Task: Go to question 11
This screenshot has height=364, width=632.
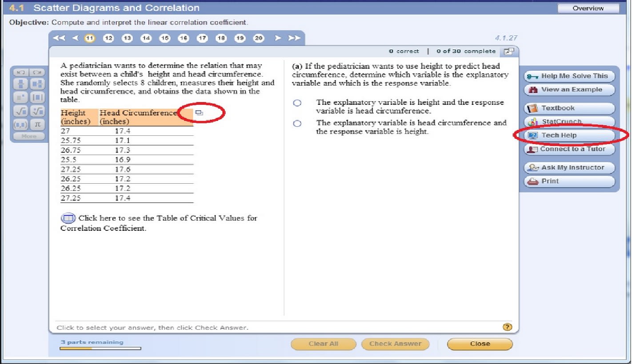Action: [90, 38]
